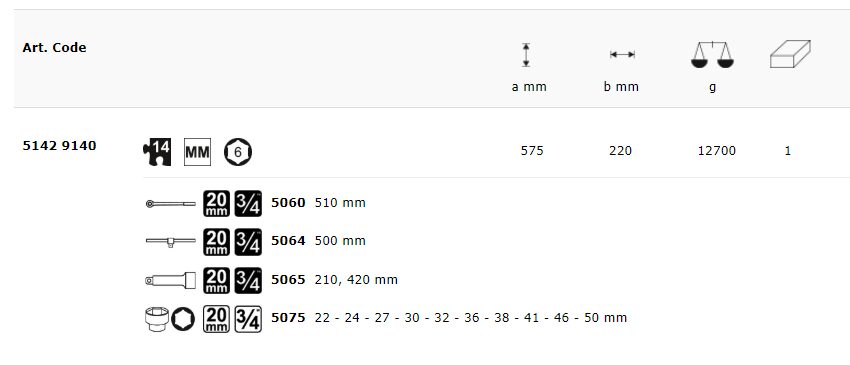Click the weight scales icon
The image size is (850, 365).
coord(712,55)
